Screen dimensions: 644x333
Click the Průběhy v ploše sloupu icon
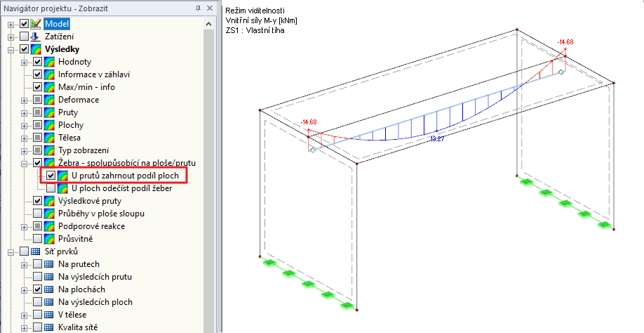(49, 214)
